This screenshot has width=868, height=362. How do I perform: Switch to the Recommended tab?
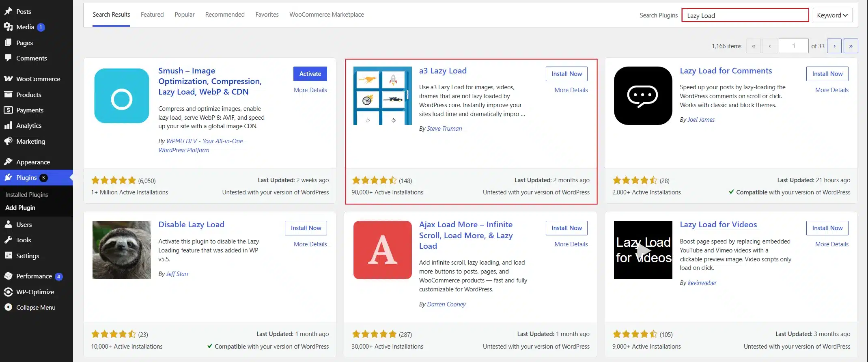point(225,15)
